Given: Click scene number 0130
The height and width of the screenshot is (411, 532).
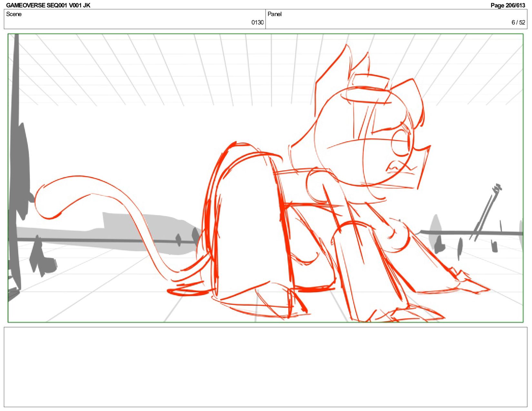Looking at the screenshot, I should point(257,22).
